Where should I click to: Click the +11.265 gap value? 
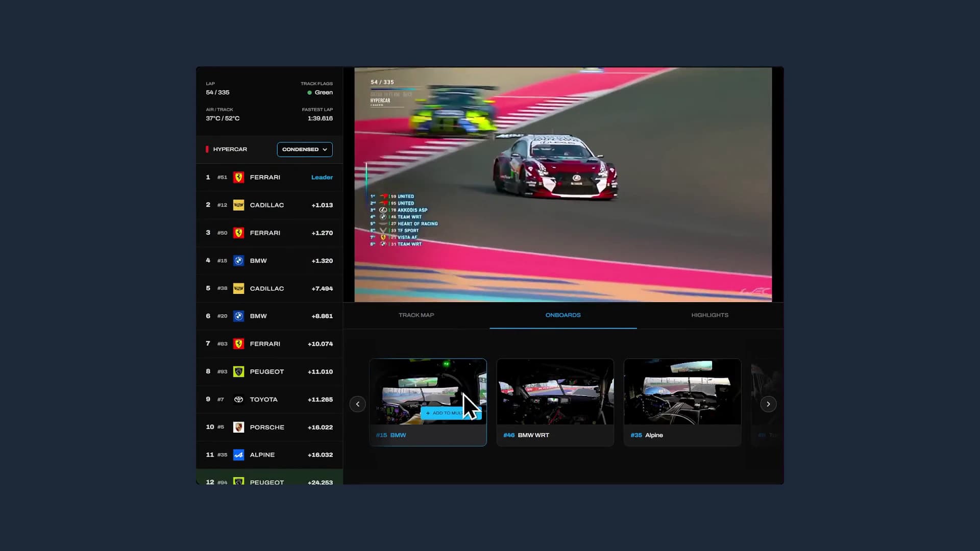(320, 399)
